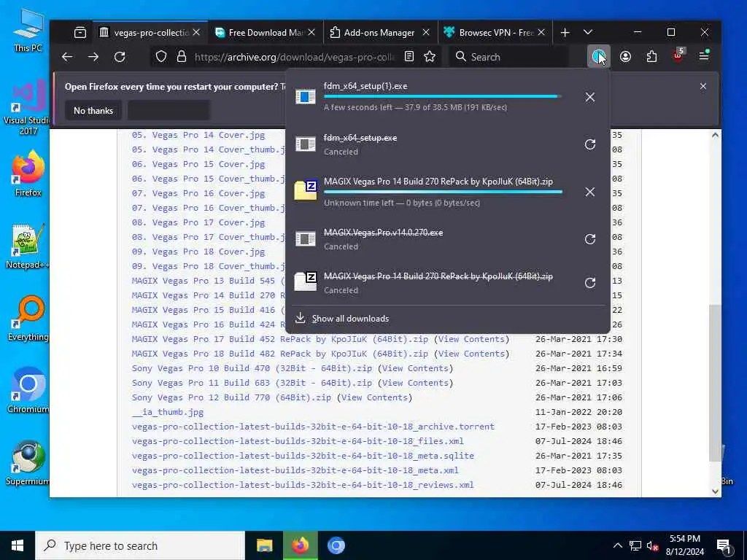Image resolution: width=747 pixels, height=560 pixels.
Task: Open Visual Studio 2017 desktop shortcut
Action: [28, 108]
